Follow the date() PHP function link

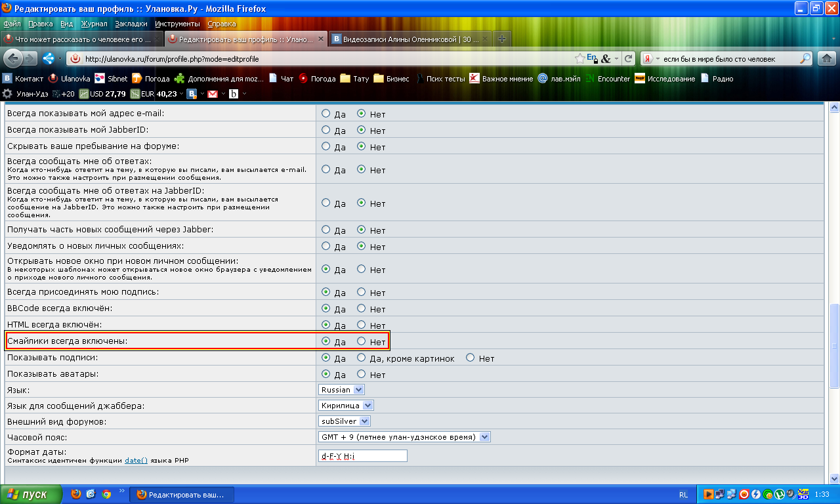pos(136,461)
